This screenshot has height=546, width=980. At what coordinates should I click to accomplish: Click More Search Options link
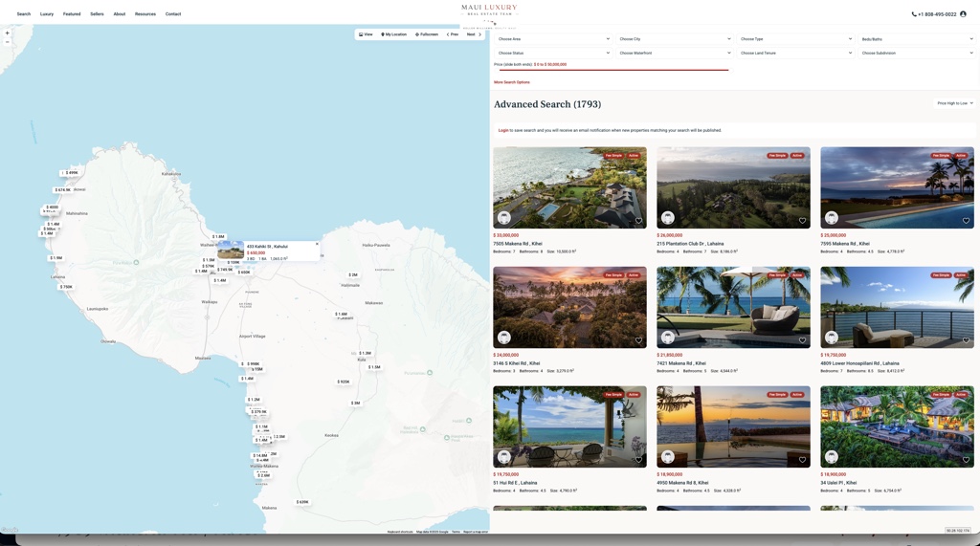tap(512, 82)
